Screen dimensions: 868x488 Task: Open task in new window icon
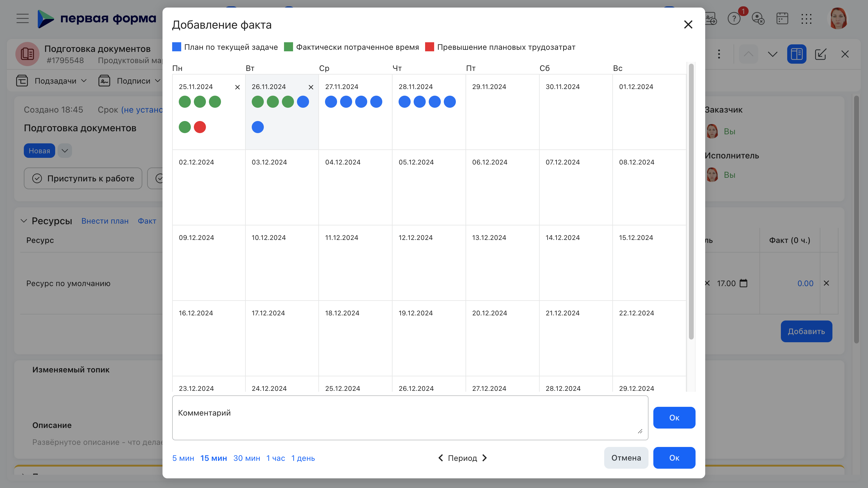point(820,54)
